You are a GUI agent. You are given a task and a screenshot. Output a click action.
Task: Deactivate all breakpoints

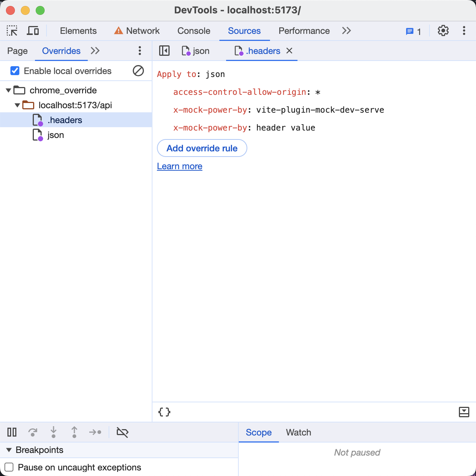(x=122, y=432)
